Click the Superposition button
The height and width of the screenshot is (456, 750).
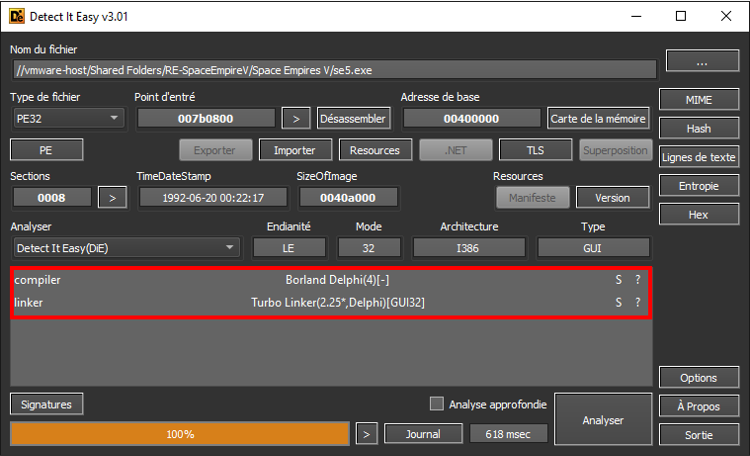(x=615, y=150)
